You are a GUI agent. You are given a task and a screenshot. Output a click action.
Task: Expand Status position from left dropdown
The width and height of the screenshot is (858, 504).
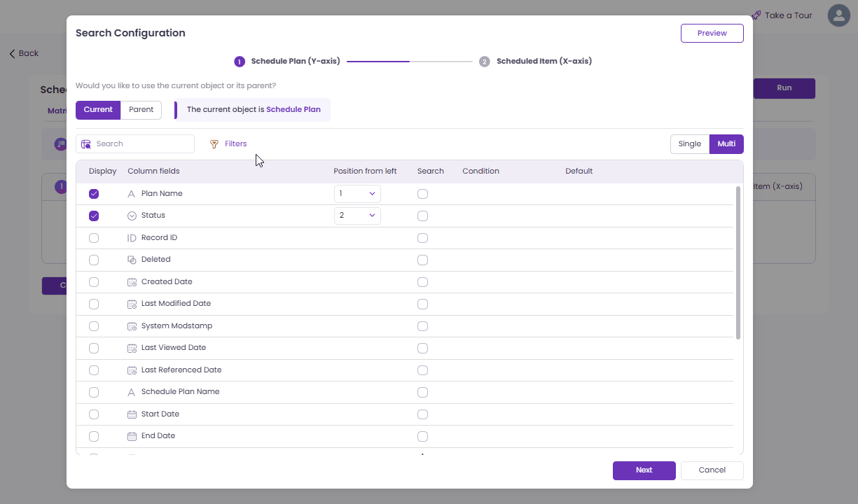point(357,216)
